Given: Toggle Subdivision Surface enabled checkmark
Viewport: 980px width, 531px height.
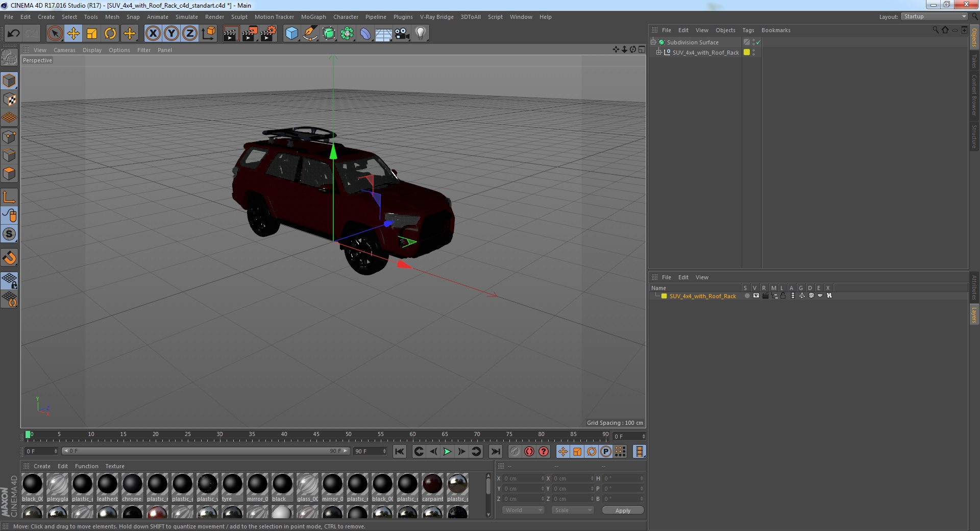Looking at the screenshot, I should 758,42.
